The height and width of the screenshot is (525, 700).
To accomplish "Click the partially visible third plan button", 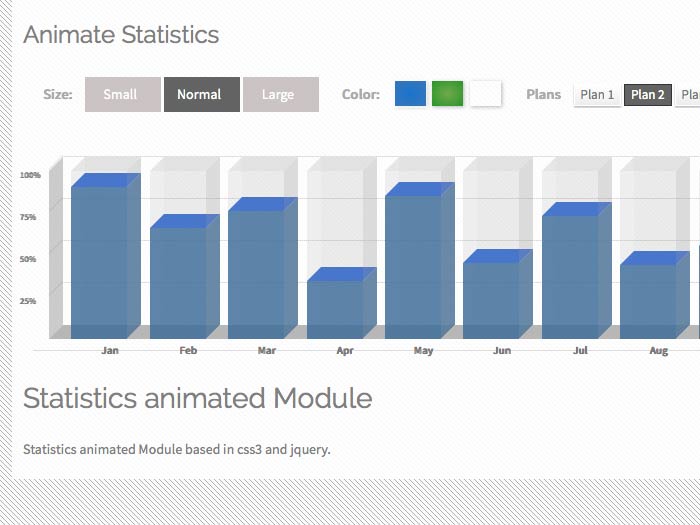I will (688, 95).
